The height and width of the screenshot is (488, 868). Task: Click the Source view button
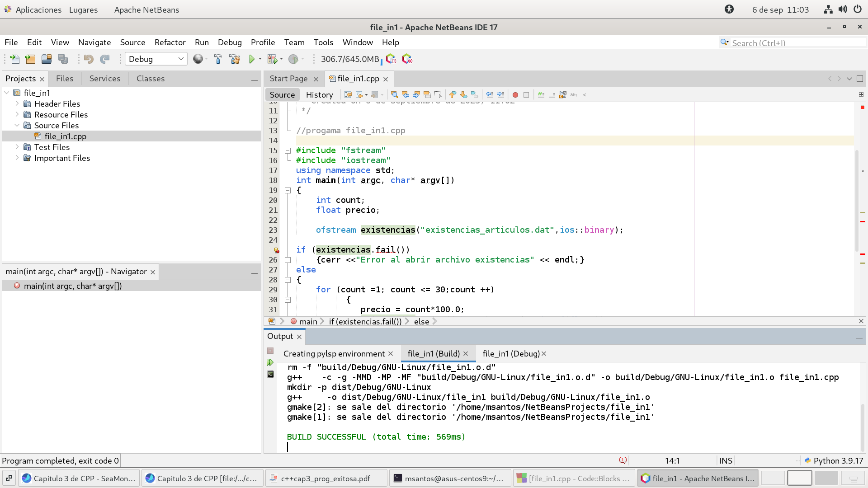(x=282, y=95)
